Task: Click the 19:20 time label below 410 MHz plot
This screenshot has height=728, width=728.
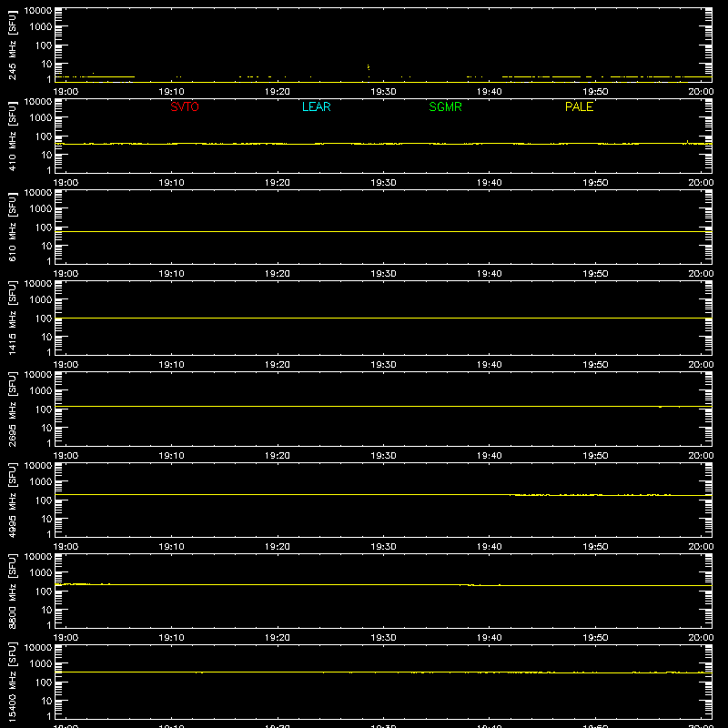Action: (278, 183)
